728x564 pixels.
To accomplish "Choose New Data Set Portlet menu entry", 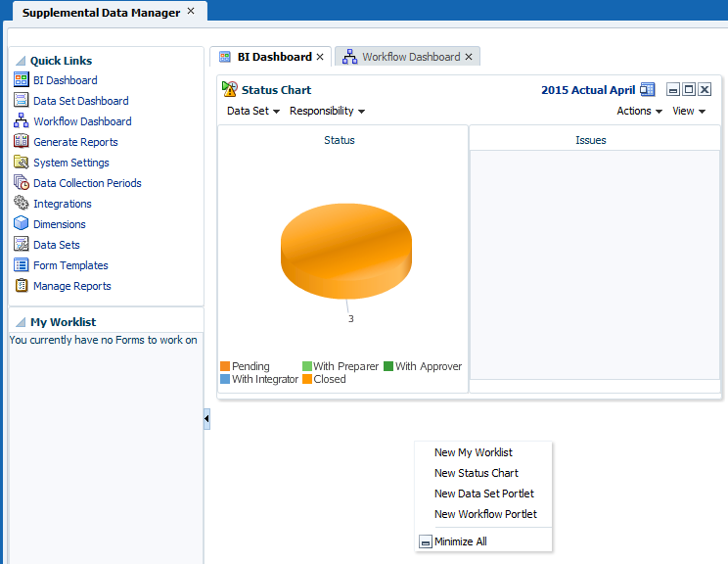I will [x=482, y=493].
